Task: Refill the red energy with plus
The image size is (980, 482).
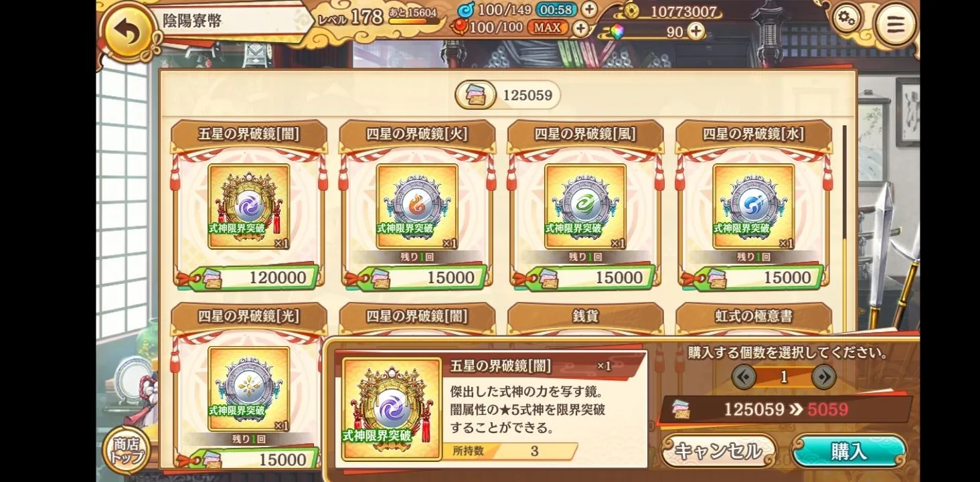Action: point(580,28)
